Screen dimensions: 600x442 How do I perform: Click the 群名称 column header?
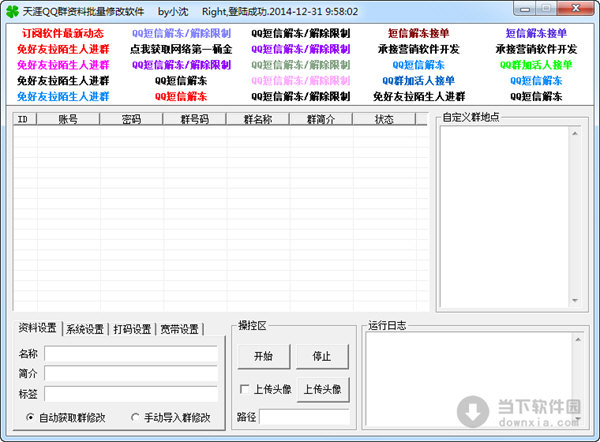pos(258,119)
